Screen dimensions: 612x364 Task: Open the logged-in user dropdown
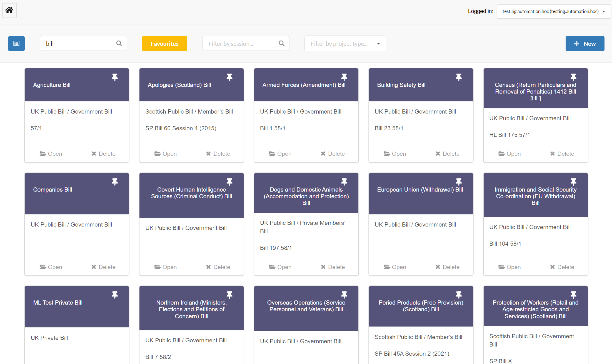[553, 11]
